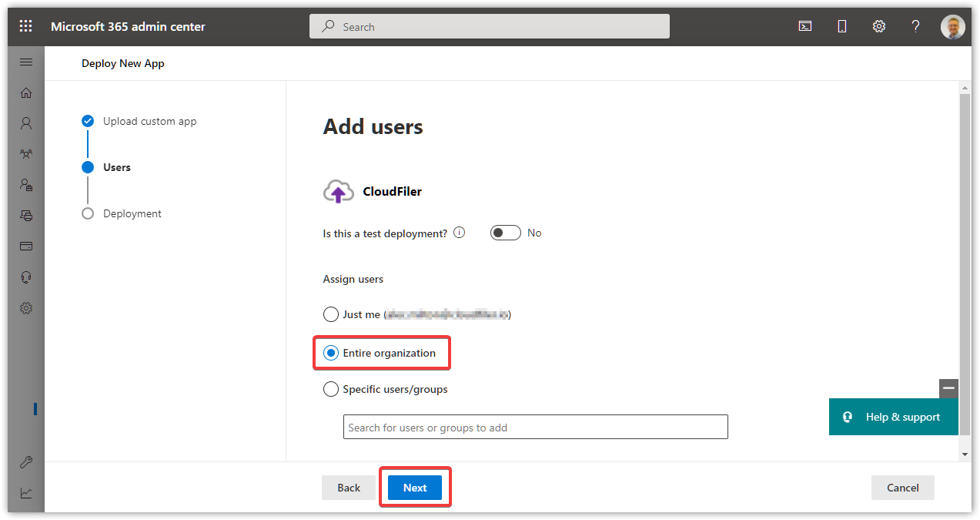Click the top Search box
This screenshot has width=980, height=520.
pyautogui.click(x=490, y=26)
